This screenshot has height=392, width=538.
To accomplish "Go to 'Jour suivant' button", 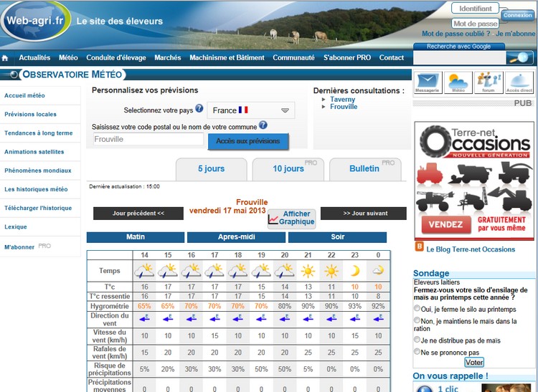I will [364, 213].
